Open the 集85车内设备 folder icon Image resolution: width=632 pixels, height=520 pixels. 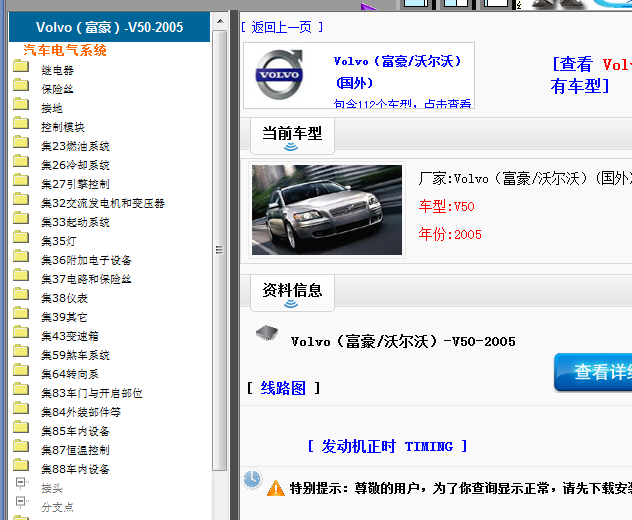click(21, 427)
